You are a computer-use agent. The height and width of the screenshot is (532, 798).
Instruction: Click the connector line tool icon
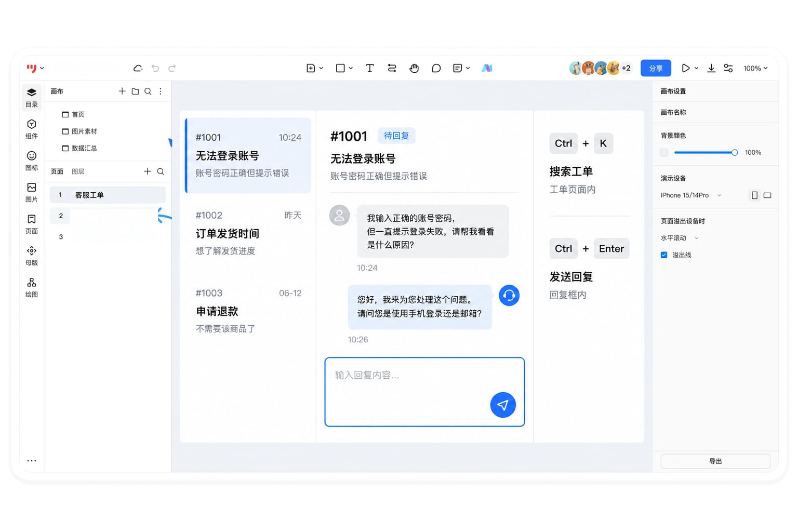(x=392, y=68)
